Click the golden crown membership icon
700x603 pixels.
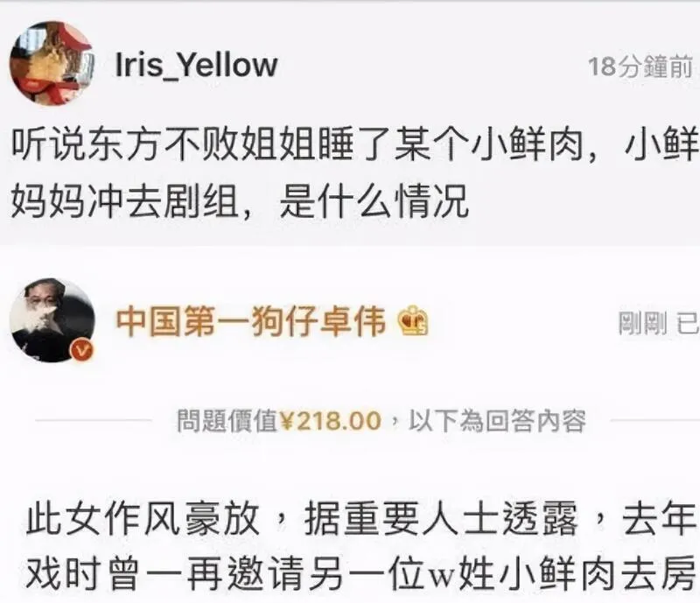tap(413, 320)
